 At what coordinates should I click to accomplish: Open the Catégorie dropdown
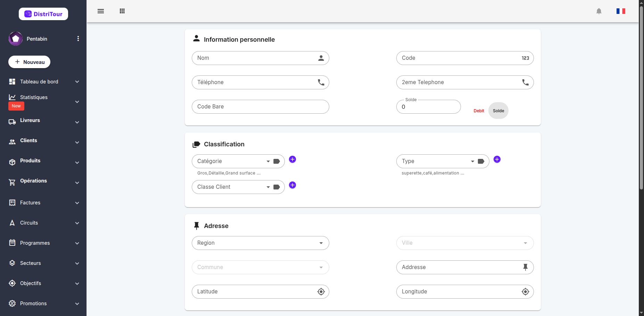click(x=238, y=161)
